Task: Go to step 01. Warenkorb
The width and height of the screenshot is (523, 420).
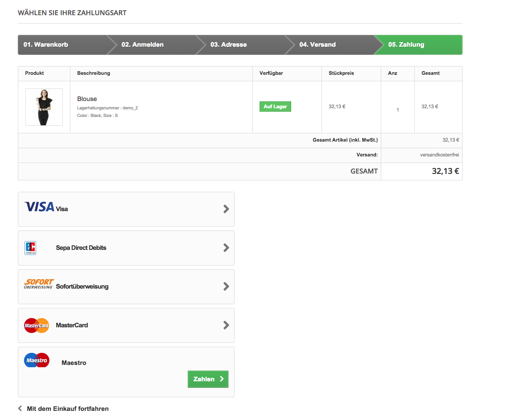Action: pos(63,45)
